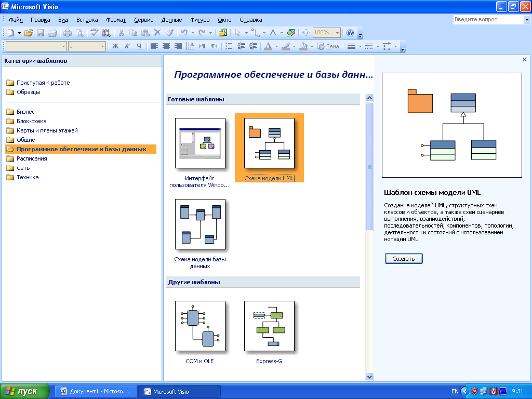532x399 pixels.
Task: Click the Format Painter brush icon
Action: coord(169,33)
